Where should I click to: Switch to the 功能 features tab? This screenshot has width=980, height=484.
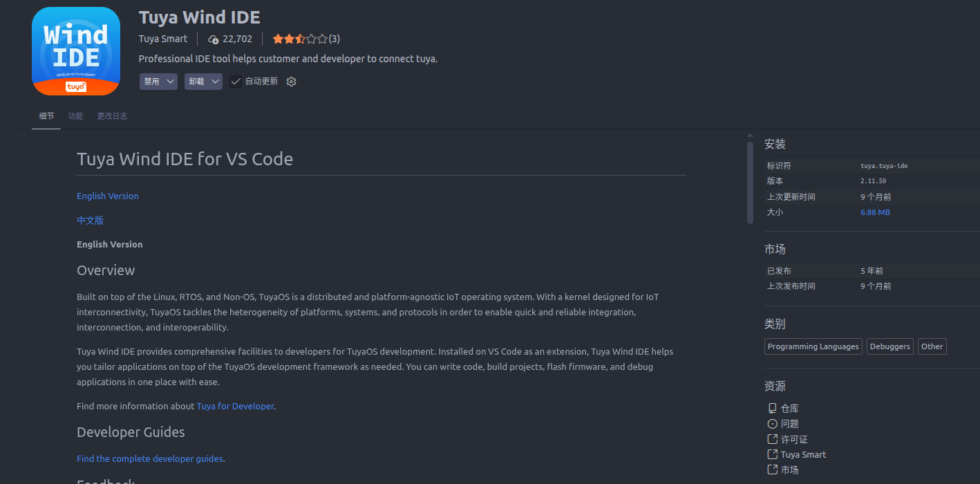click(75, 116)
